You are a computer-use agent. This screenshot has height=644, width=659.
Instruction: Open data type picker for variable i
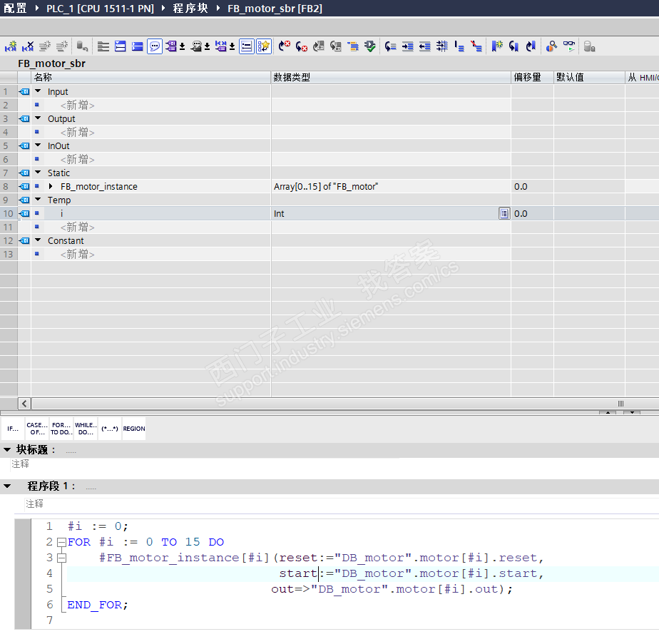coord(504,213)
